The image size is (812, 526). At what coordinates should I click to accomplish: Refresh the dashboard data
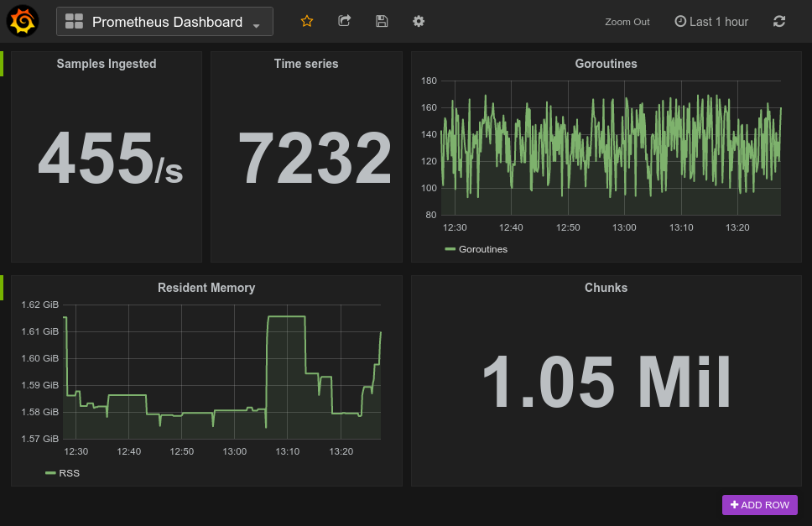(779, 21)
